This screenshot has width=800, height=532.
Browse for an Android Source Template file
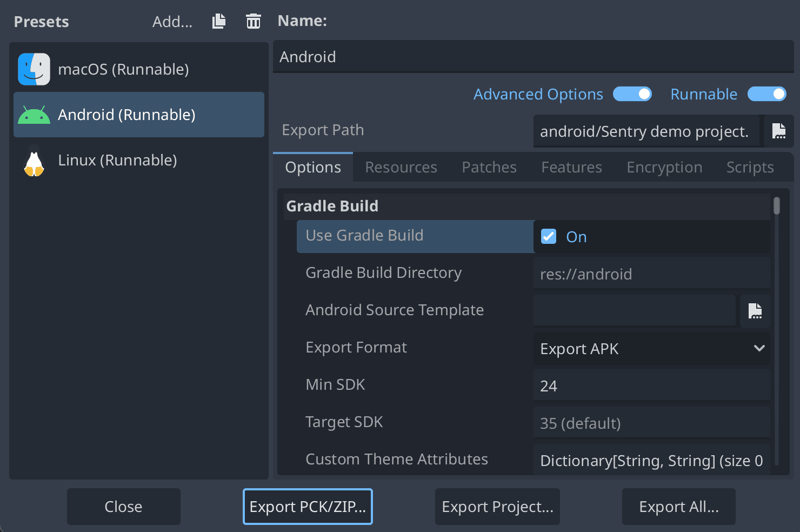coord(755,311)
